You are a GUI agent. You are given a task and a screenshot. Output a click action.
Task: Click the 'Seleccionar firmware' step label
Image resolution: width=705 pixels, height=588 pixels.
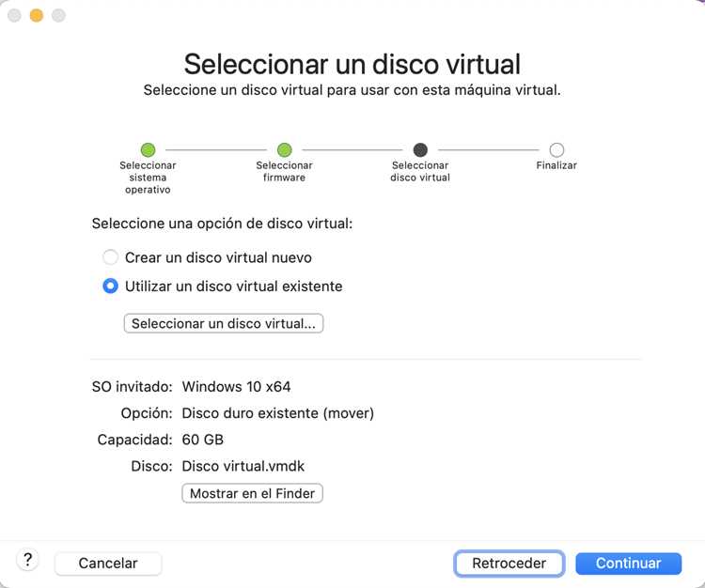point(284,171)
